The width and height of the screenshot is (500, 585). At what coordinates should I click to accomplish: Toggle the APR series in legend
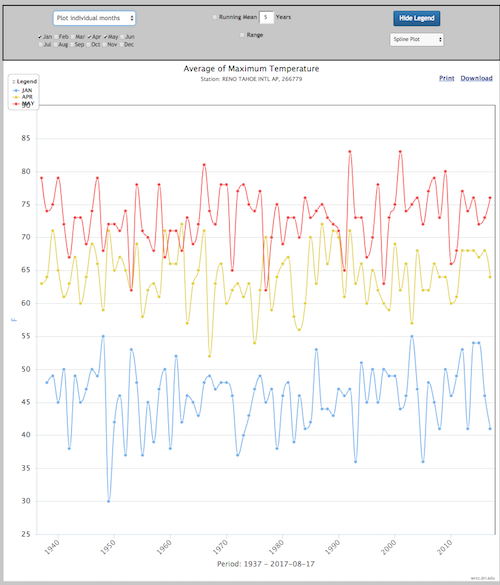tap(22, 97)
